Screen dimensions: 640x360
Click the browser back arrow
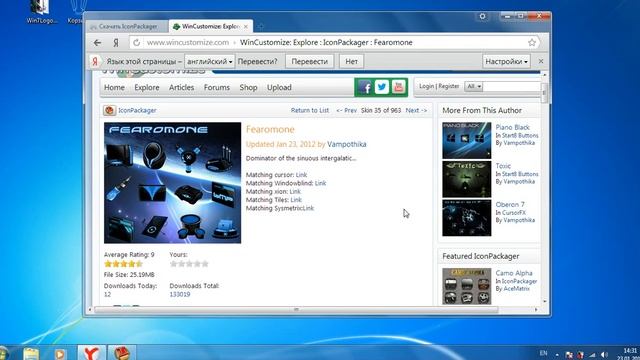click(x=97, y=42)
